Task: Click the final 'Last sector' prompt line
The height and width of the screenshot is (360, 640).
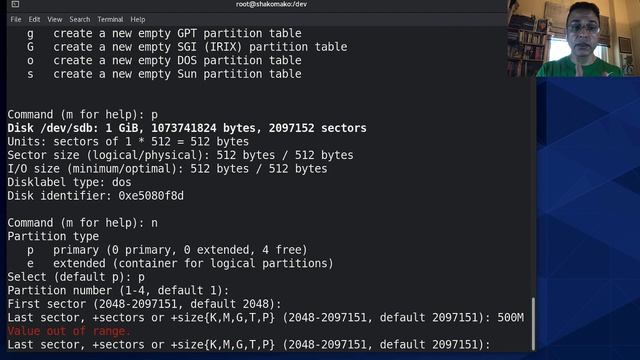Action: (249, 344)
